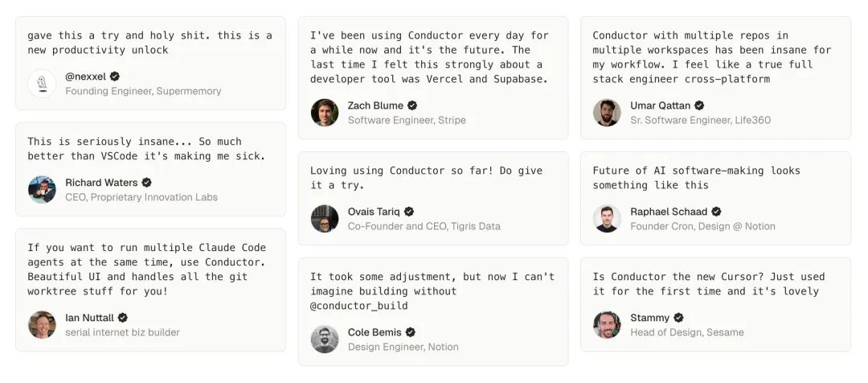Click Umar Qattan's verified checkmark
The width and height of the screenshot is (868, 383).
pyautogui.click(x=699, y=105)
